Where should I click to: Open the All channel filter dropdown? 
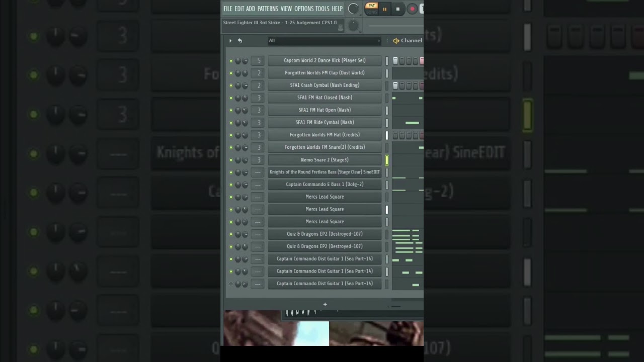(x=325, y=41)
